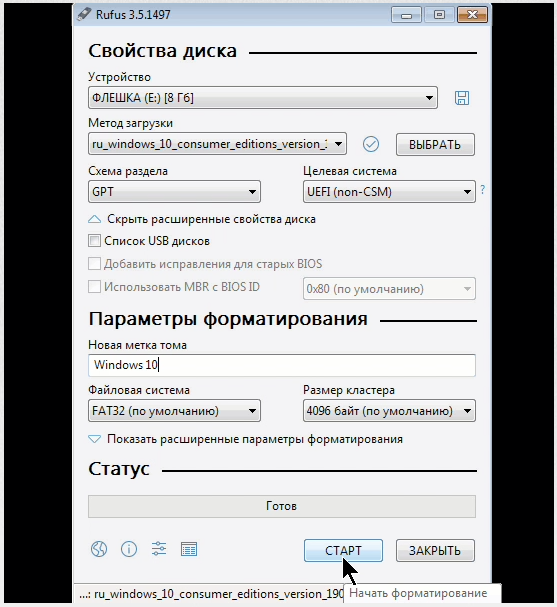The width and height of the screenshot is (557, 607).
Task: Show the log window icon
Action: 189,549
